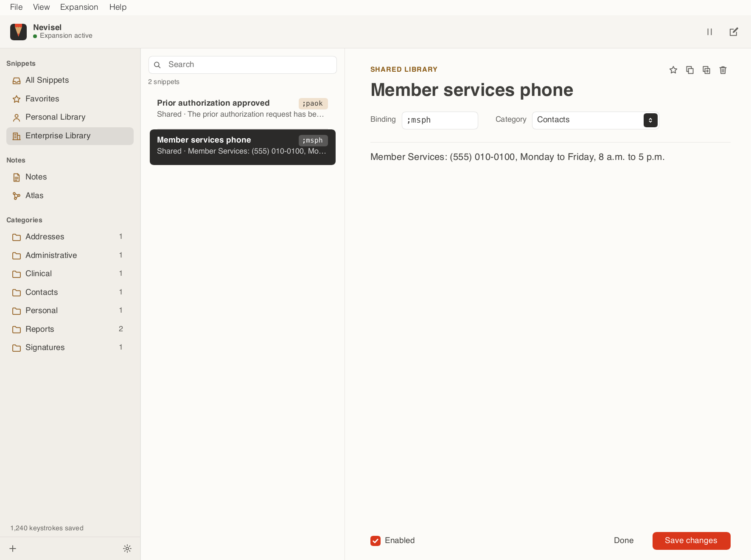Open settings via the gear icon
The height and width of the screenshot is (560, 751).
(x=127, y=549)
